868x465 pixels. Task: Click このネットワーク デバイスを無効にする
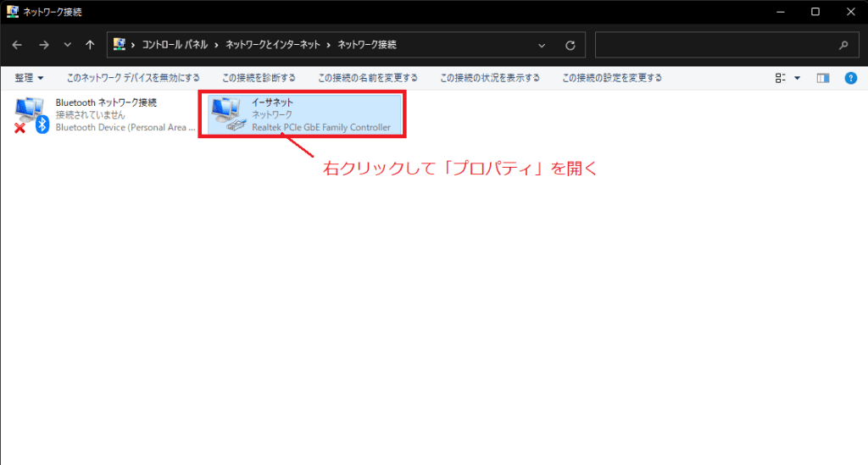tap(133, 78)
